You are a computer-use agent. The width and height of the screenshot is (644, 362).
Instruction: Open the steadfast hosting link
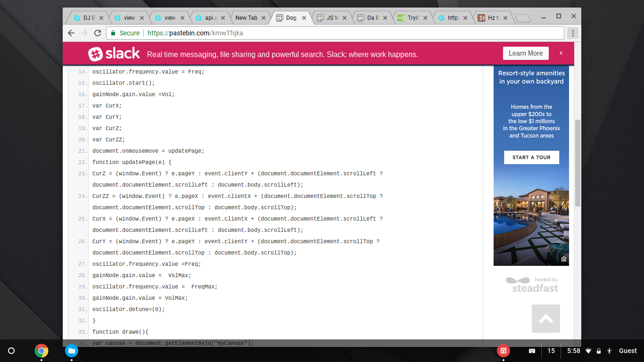point(532,285)
